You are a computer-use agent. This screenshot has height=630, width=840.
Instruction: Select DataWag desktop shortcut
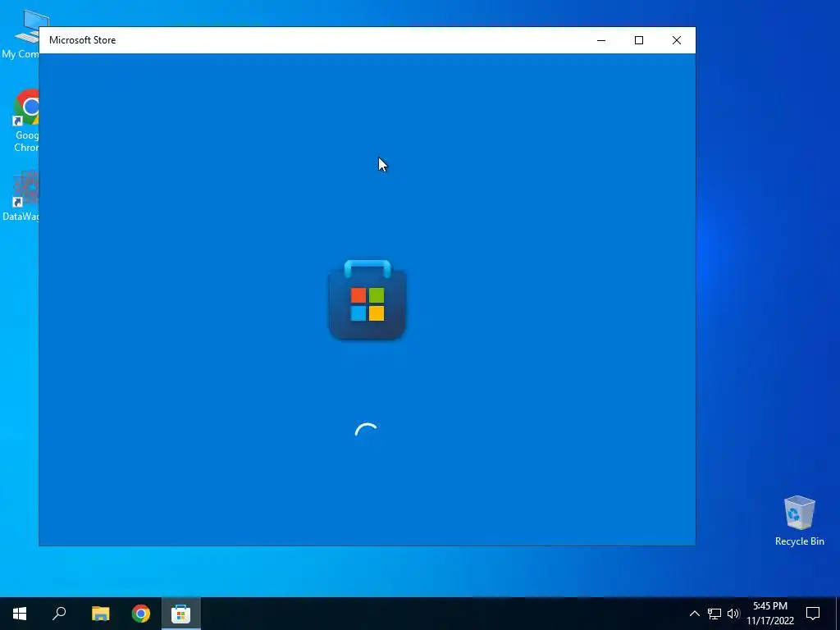21,196
